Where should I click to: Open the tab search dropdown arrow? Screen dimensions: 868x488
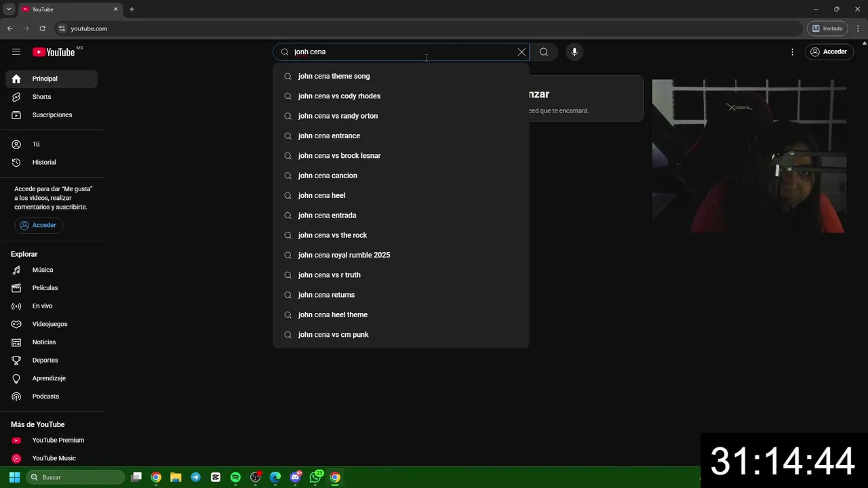tap(9, 9)
